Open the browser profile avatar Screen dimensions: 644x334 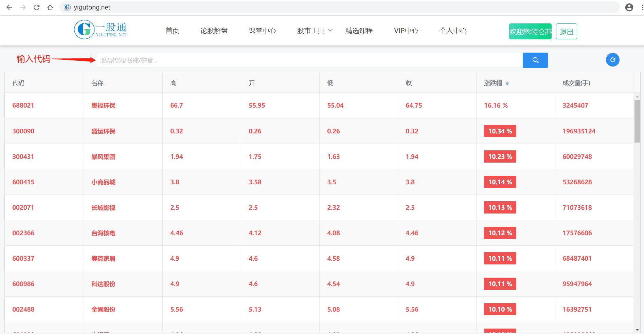click(629, 7)
